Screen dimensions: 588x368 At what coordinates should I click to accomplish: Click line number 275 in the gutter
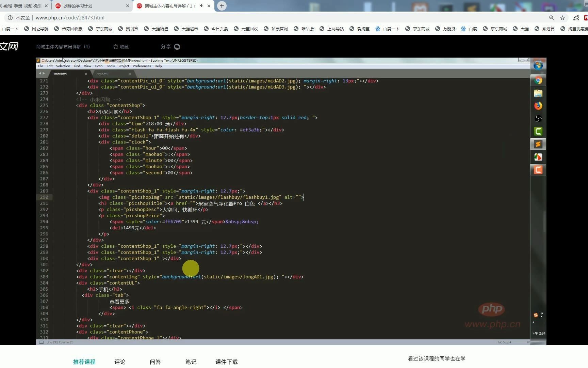coord(44,105)
